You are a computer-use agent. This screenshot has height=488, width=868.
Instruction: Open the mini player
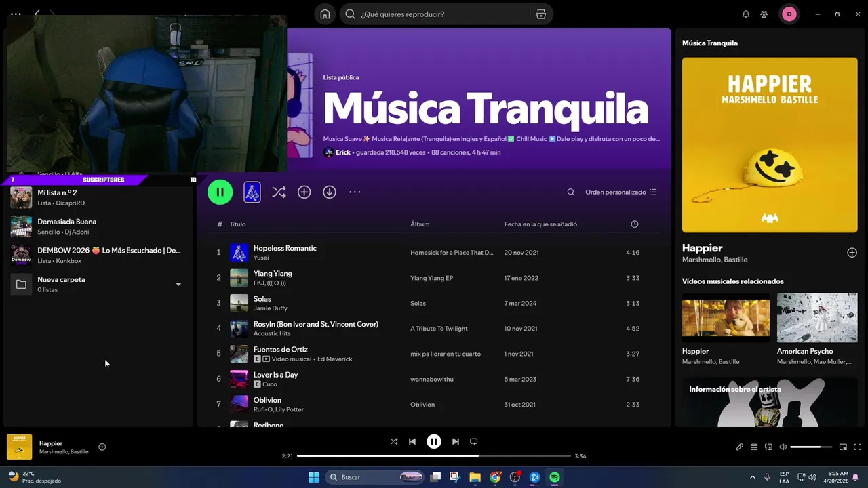click(844, 447)
